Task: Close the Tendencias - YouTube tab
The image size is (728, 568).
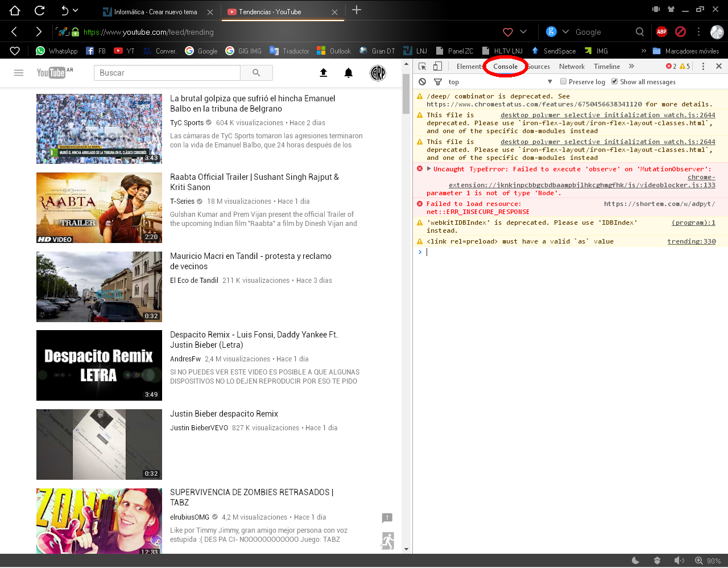Action: 334,12
